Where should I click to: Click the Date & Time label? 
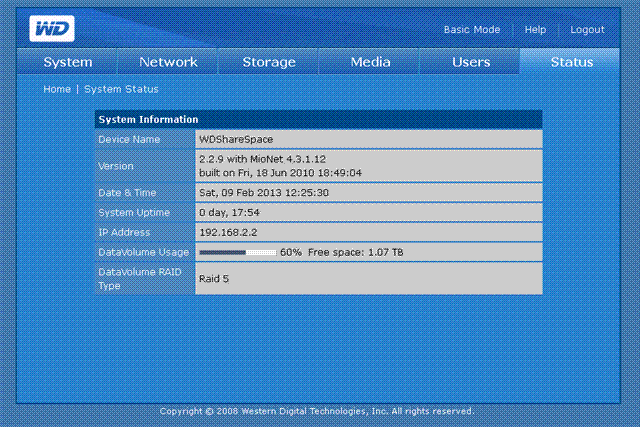[x=127, y=193]
